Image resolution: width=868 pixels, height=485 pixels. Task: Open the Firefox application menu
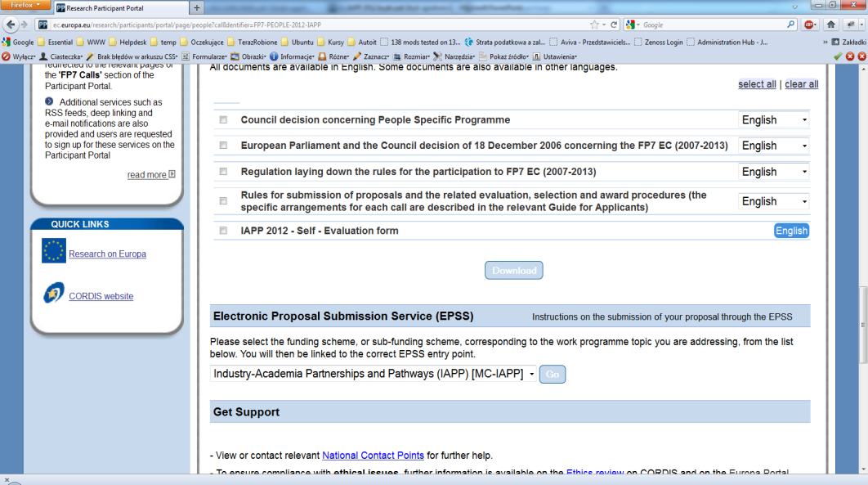25,5
